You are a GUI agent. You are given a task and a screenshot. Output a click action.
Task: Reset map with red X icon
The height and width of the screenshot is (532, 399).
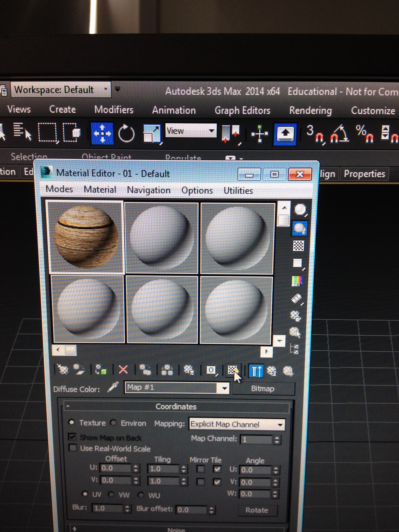(123, 370)
